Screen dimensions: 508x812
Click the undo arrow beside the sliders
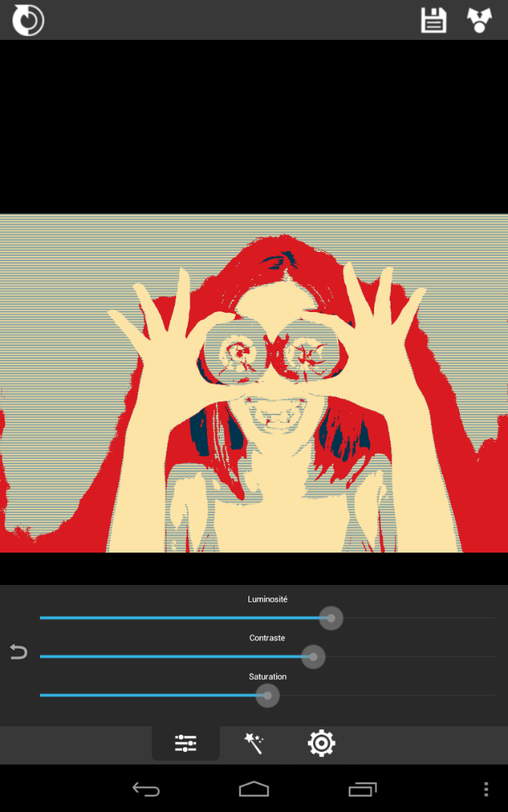coord(19,651)
